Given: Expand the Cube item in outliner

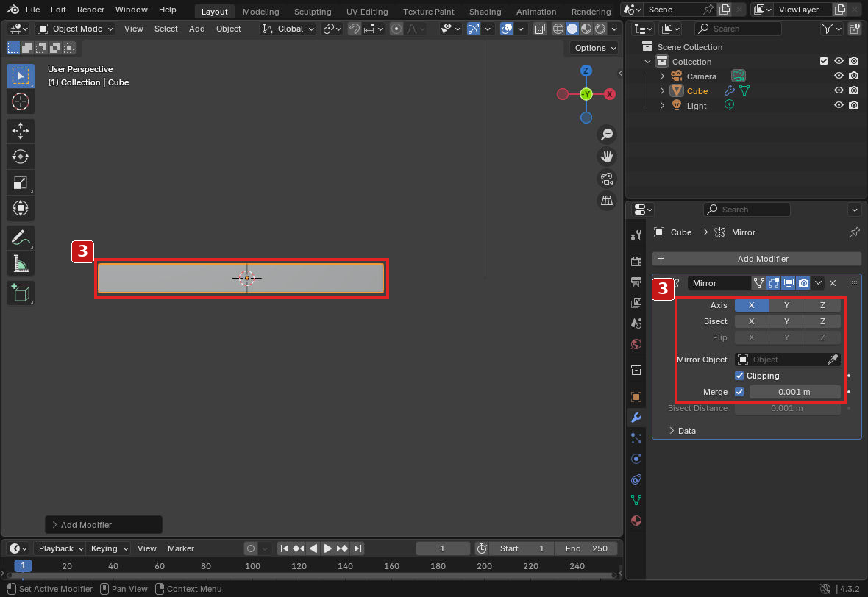Looking at the screenshot, I should click(662, 90).
